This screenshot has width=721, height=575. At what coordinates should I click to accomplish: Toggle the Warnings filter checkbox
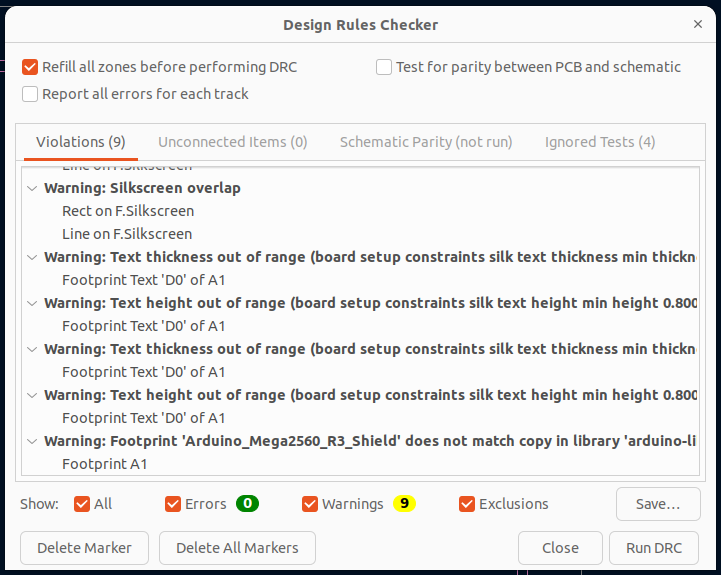click(310, 504)
